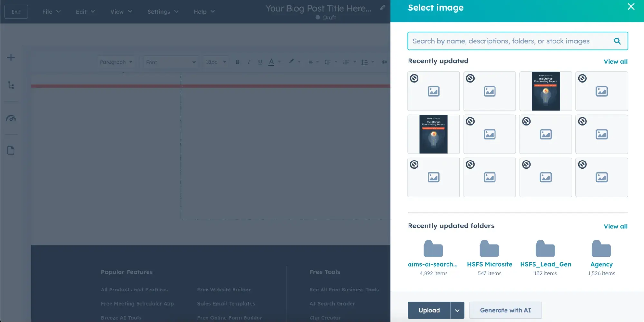Click the search images input field
This screenshot has width=644, height=322.
tap(517, 41)
